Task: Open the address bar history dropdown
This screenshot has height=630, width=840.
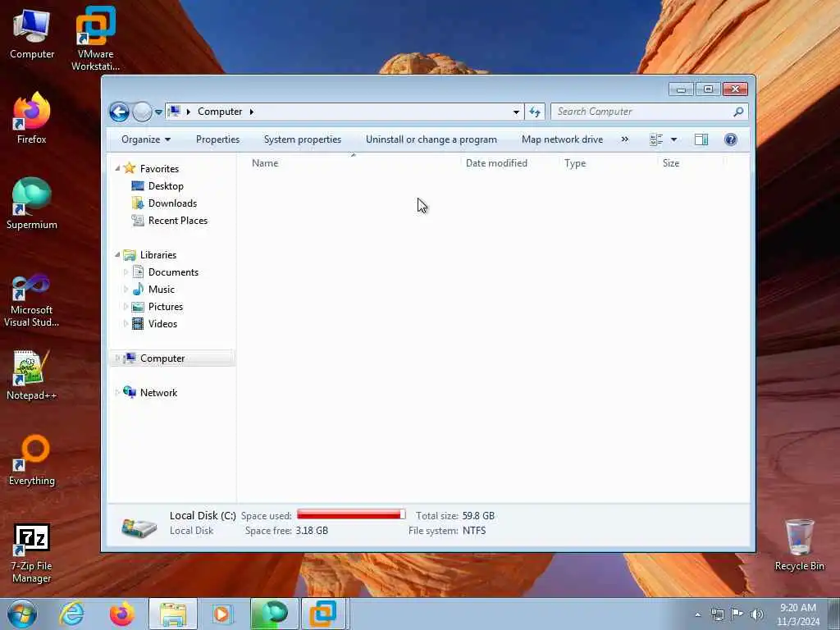Action: (x=516, y=112)
